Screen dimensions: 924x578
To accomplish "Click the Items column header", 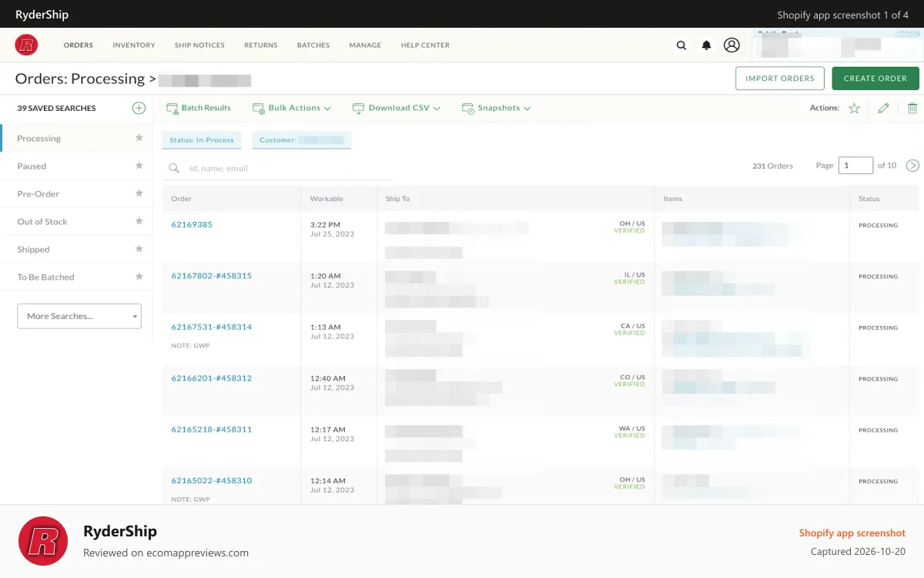I will [x=673, y=199].
